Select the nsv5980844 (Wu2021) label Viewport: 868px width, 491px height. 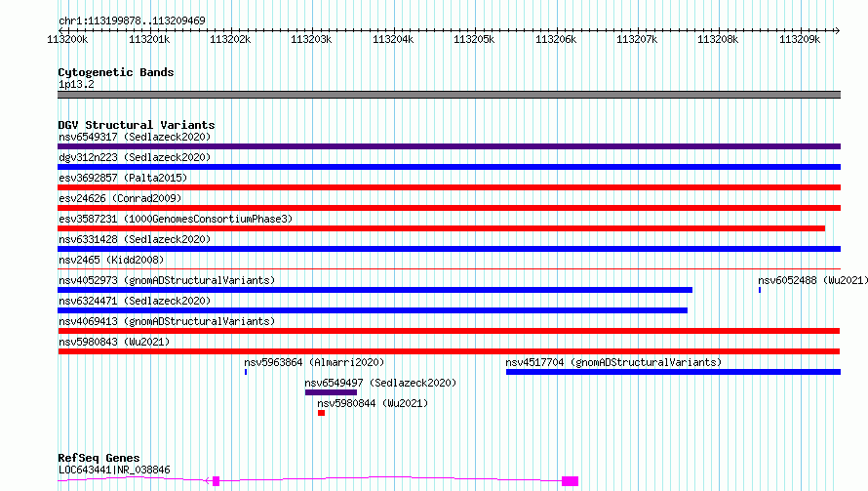[x=373, y=403]
